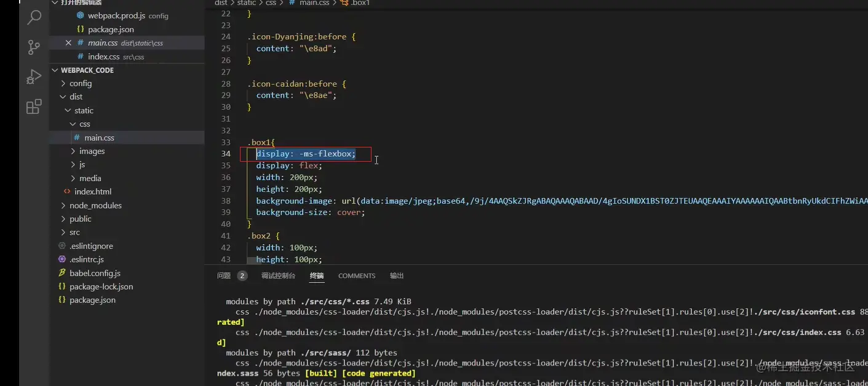Close the main.css open editor

pyautogui.click(x=68, y=43)
